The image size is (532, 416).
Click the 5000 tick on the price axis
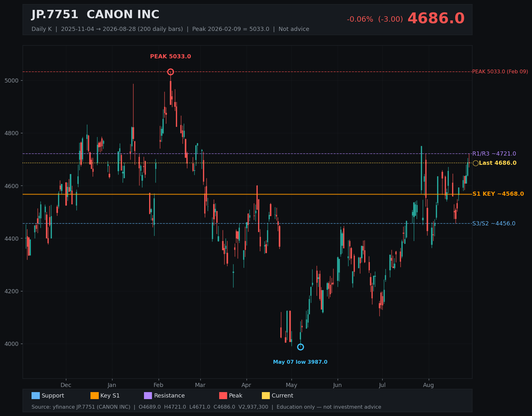pyautogui.click(x=11, y=81)
